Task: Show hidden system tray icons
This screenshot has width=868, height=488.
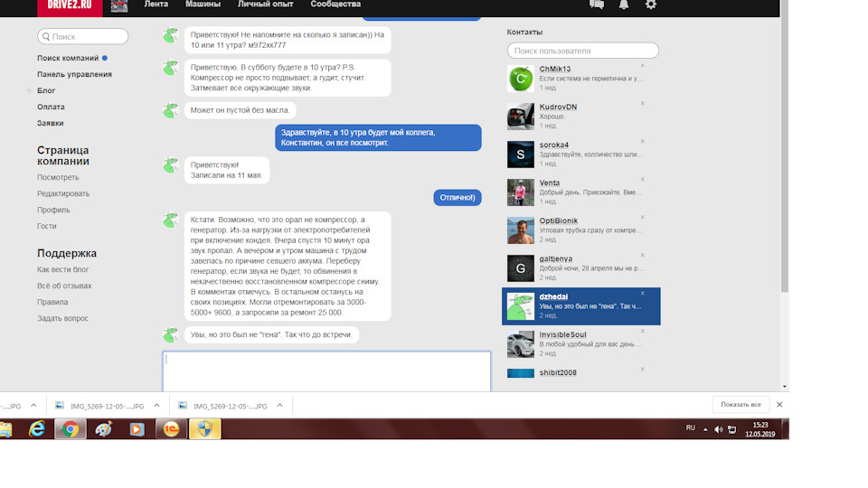Action: tap(706, 429)
